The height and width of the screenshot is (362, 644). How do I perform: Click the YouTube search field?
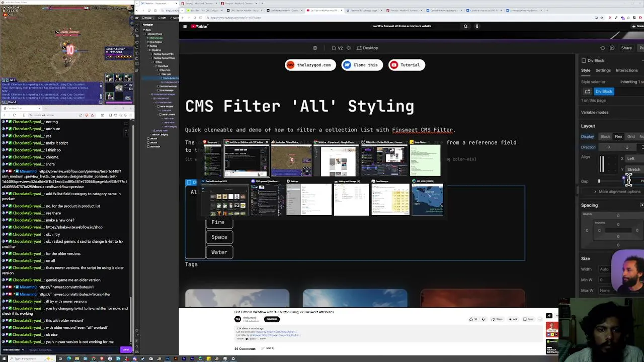[415, 26]
